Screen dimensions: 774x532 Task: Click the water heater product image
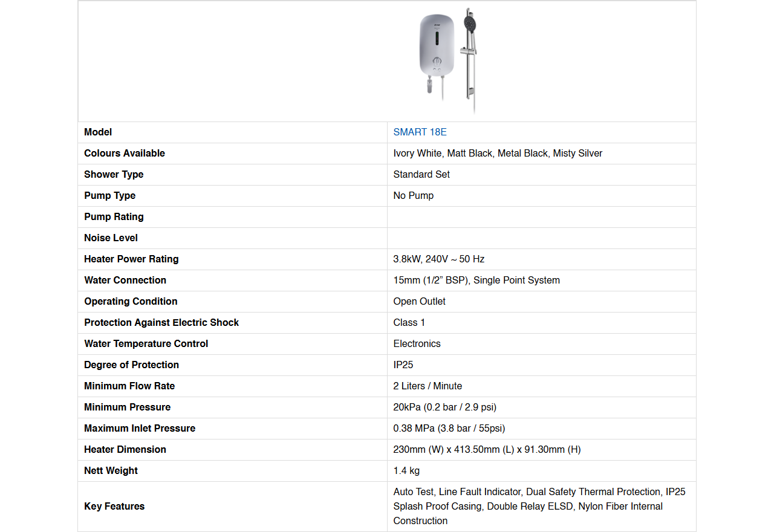447,61
